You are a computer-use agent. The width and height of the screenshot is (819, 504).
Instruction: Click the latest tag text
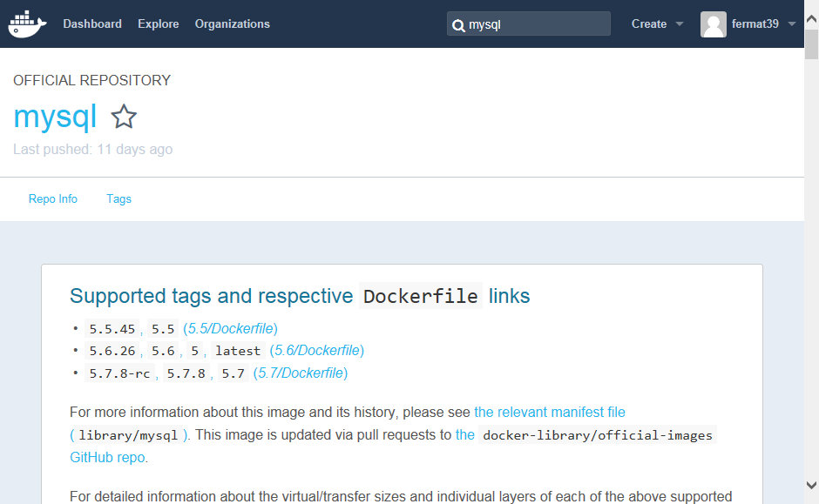click(238, 351)
